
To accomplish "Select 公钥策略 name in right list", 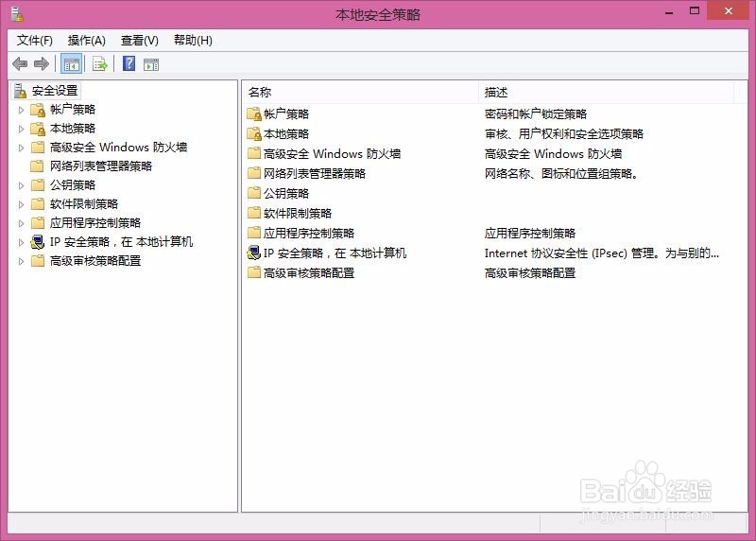I will tap(286, 193).
